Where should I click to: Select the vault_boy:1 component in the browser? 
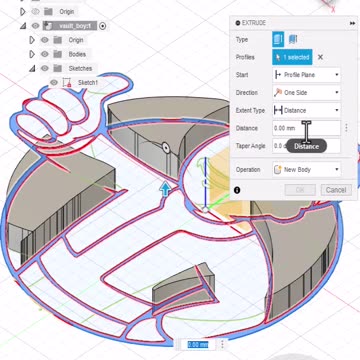point(70,26)
